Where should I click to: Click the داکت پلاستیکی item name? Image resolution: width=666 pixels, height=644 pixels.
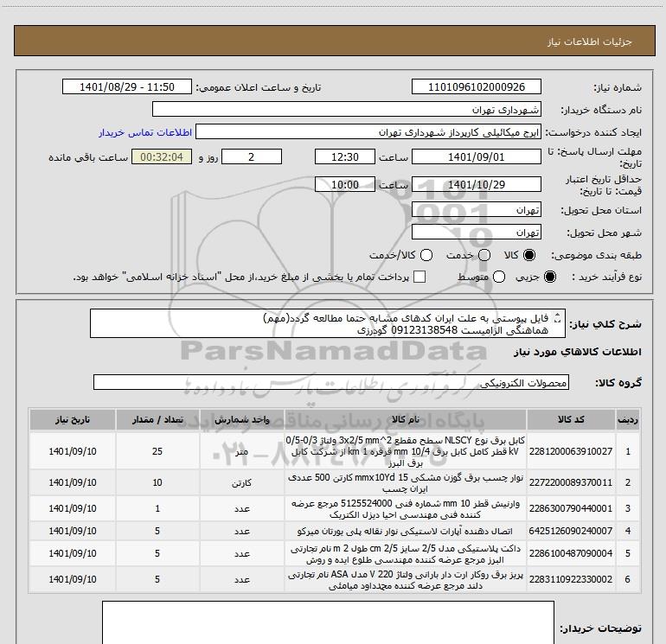click(x=405, y=554)
